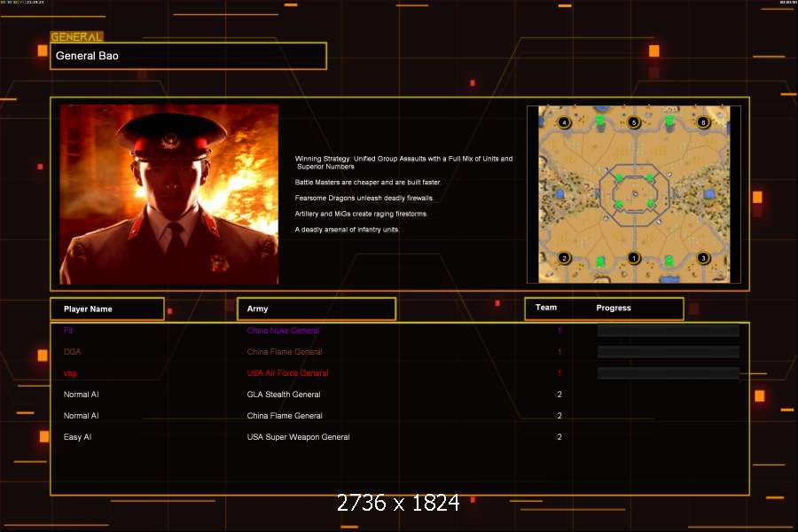Click team number for vap
The height and width of the screenshot is (532, 798).
559,373
